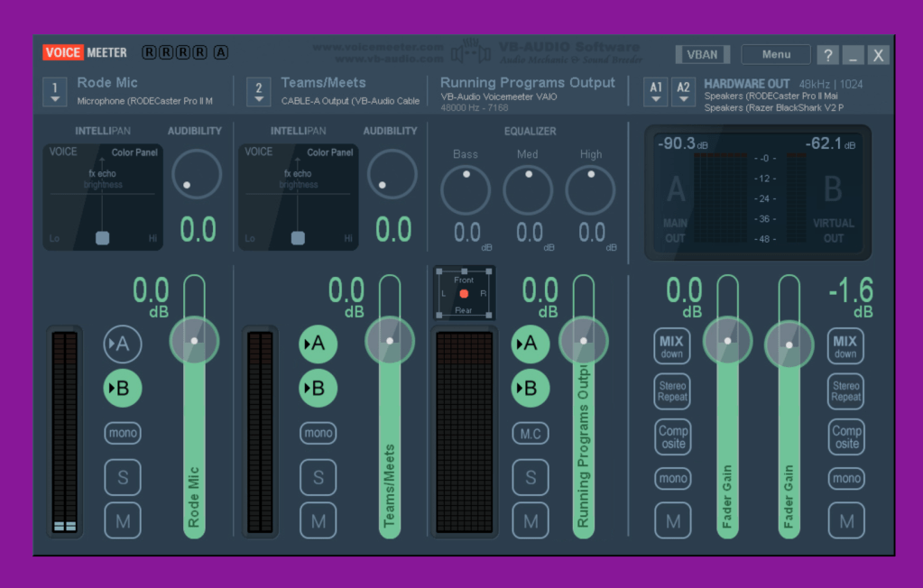Open the VBAN configuration button
Viewport: 923px width, 588px height.
[x=702, y=55]
